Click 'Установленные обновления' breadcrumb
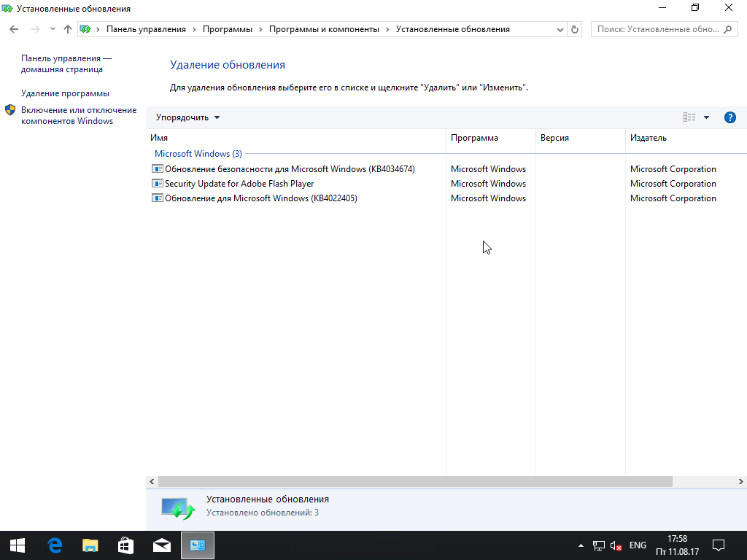 [x=452, y=29]
